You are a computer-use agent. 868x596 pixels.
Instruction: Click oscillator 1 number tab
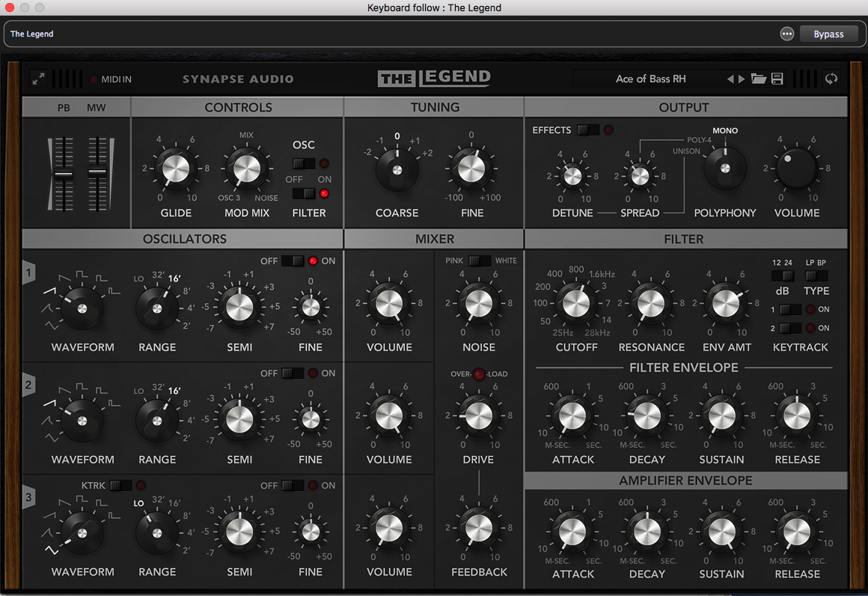point(28,273)
